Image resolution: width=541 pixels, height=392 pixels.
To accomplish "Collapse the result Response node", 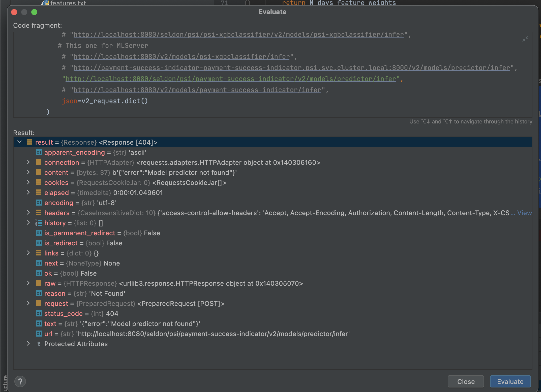I will click(20, 142).
